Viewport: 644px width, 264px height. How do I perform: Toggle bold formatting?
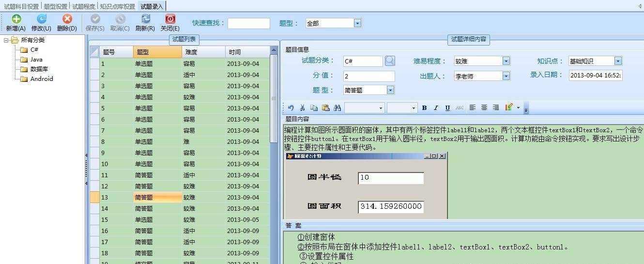(424, 108)
